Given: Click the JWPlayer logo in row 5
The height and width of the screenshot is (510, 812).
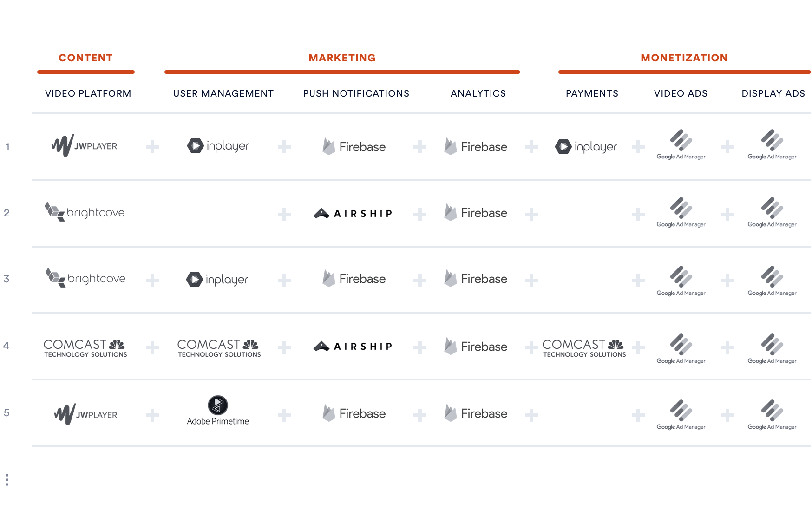Looking at the screenshot, I should [85, 414].
